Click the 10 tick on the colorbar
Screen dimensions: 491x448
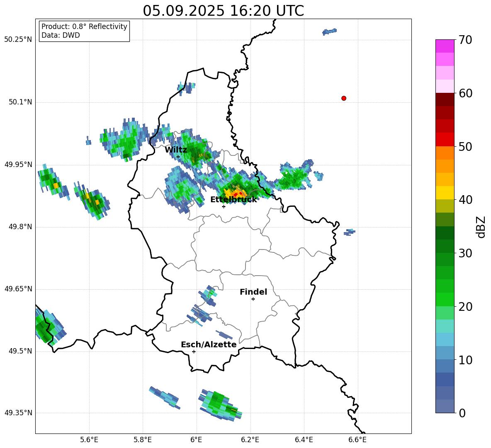[465, 360]
